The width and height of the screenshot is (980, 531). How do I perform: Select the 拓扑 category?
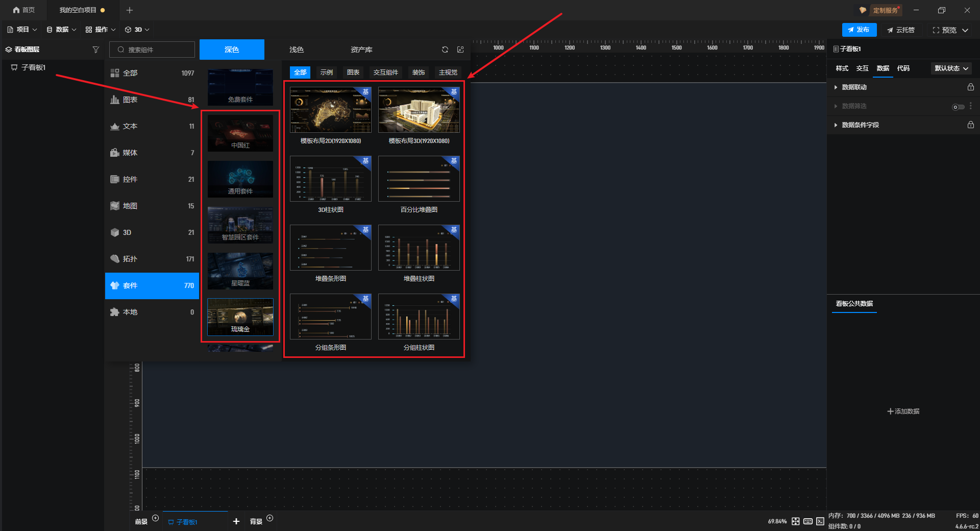152,259
